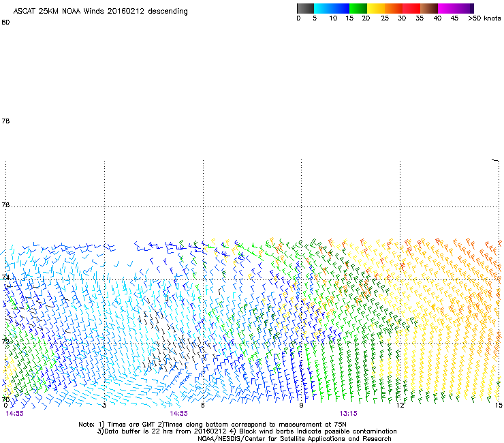Click the legend label 25 under the color bar
This screenshot has width=504, height=443.
pos(385,18)
